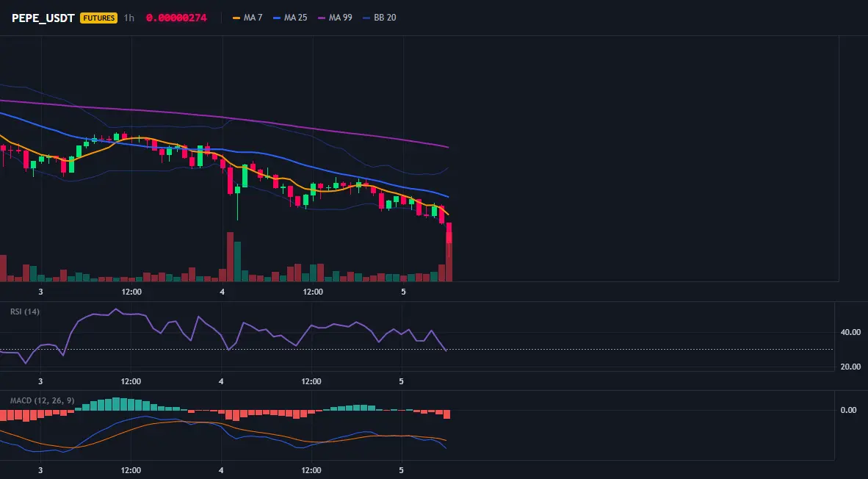Viewport: 868px width, 479px height.
Task: Click the 0.00 MACD axis value
Action: click(849, 410)
